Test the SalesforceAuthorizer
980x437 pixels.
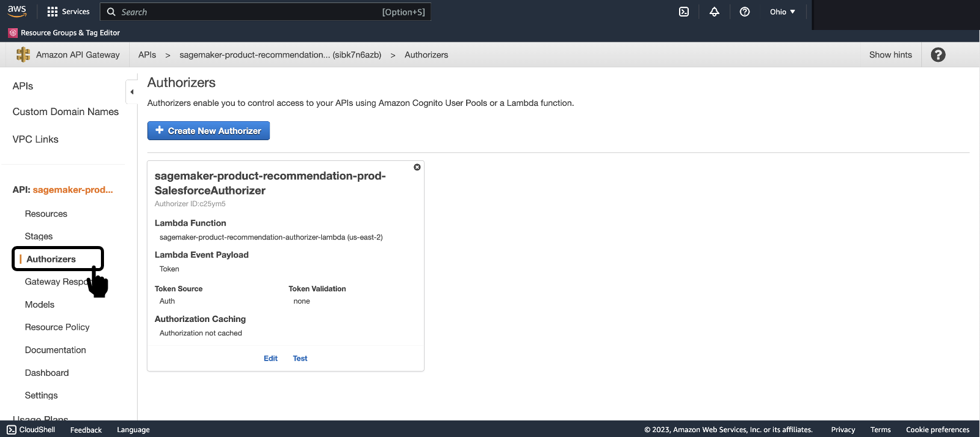pos(300,358)
